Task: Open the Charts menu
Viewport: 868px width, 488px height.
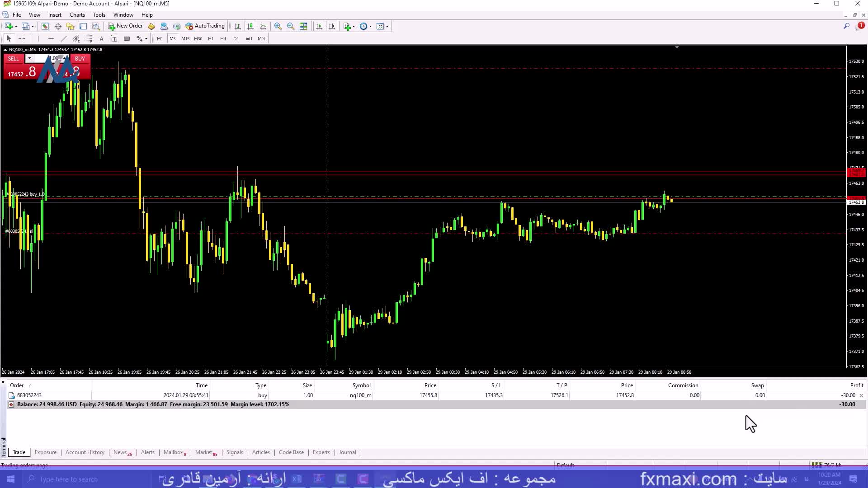Action: tap(77, 15)
